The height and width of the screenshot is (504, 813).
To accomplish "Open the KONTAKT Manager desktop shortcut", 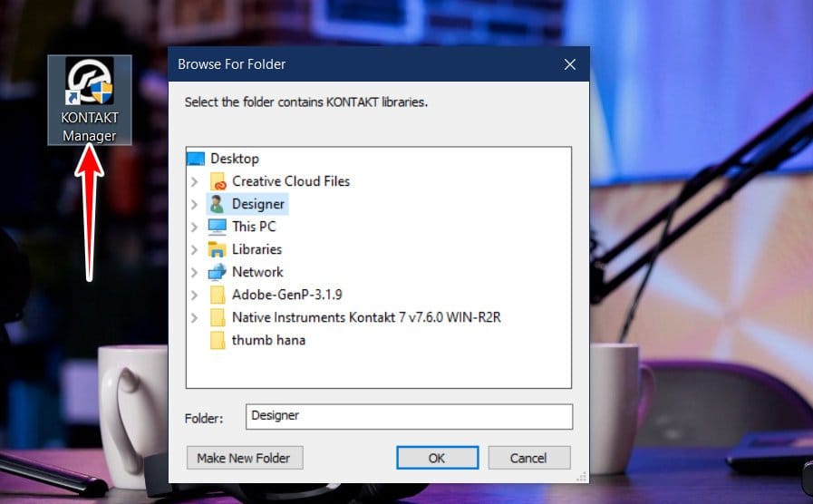I will pyautogui.click(x=89, y=100).
